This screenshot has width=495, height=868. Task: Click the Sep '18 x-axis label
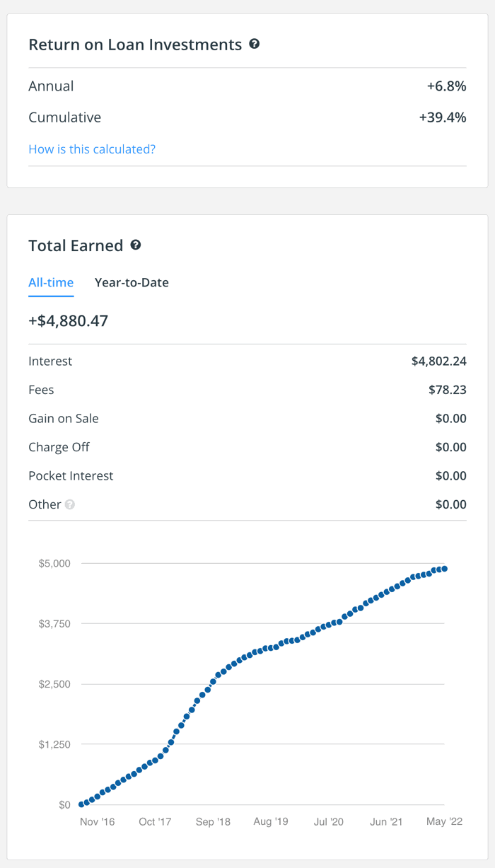click(213, 821)
